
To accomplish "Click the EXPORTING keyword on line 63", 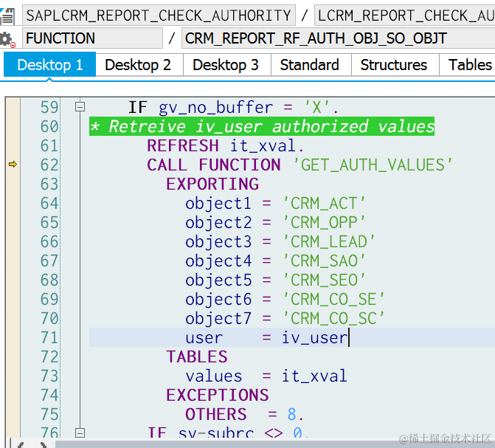I will tap(212, 185).
